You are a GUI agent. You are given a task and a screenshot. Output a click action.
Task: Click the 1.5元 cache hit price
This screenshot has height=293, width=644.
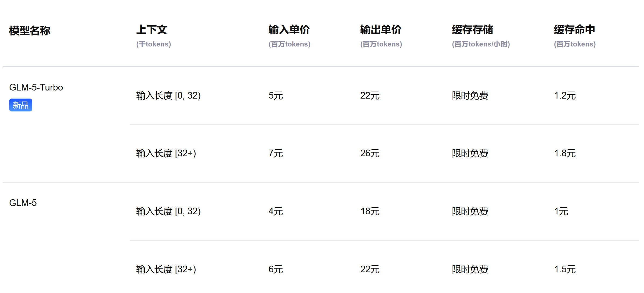click(565, 269)
